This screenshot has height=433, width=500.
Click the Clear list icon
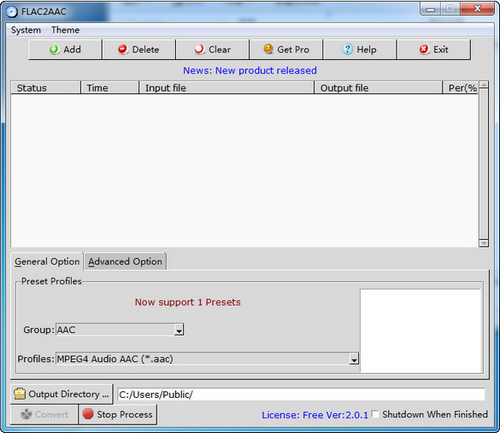[x=199, y=49]
